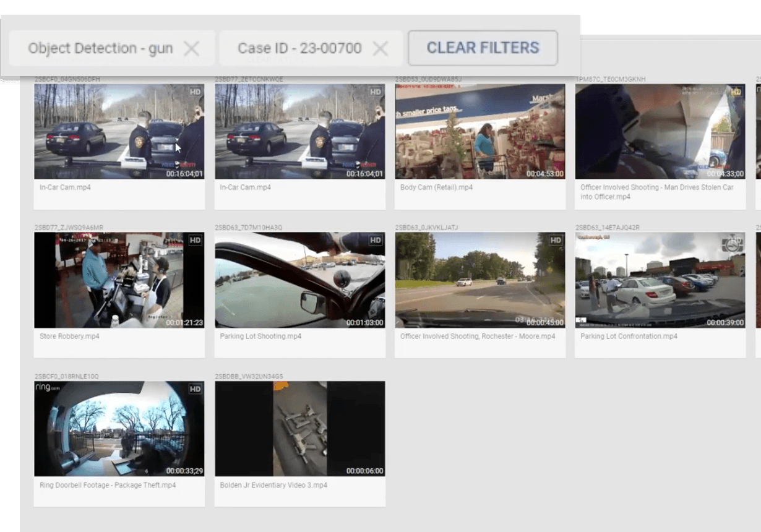
Task: Open Body Cam (Retail).mp4 video thumbnail
Action: tap(479, 131)
